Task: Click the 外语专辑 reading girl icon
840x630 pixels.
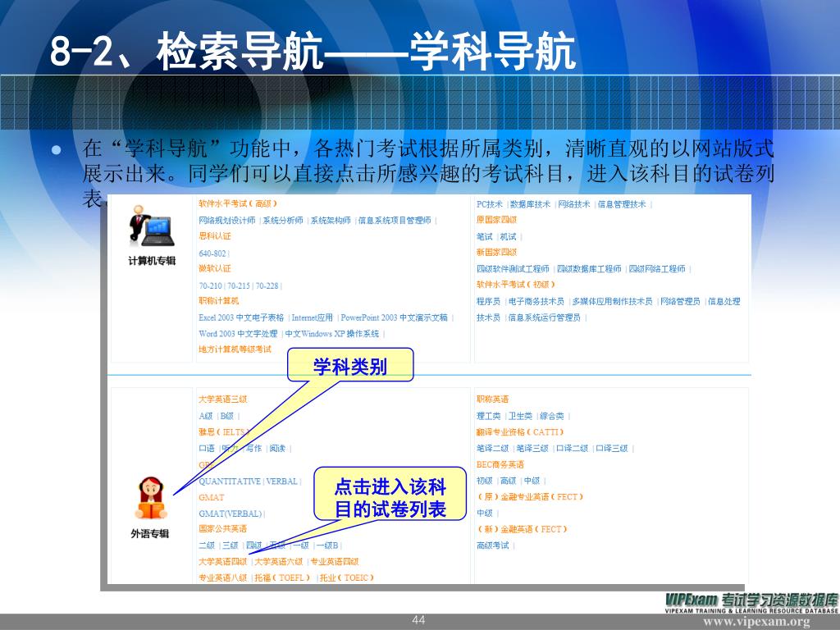Action: [x=151, y=498]
